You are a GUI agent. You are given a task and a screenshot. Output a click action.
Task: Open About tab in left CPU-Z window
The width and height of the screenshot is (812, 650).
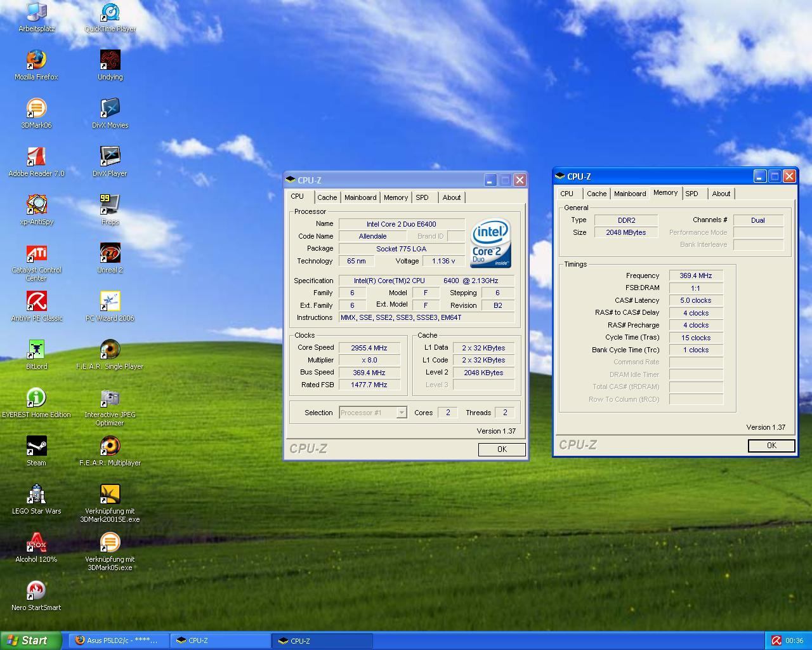(x=452, y=197)
